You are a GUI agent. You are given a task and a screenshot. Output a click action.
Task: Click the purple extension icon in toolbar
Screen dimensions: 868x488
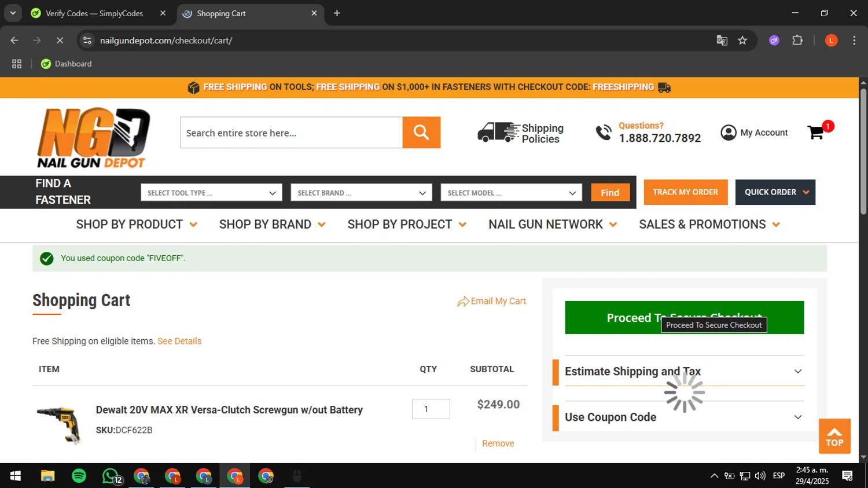774,41
